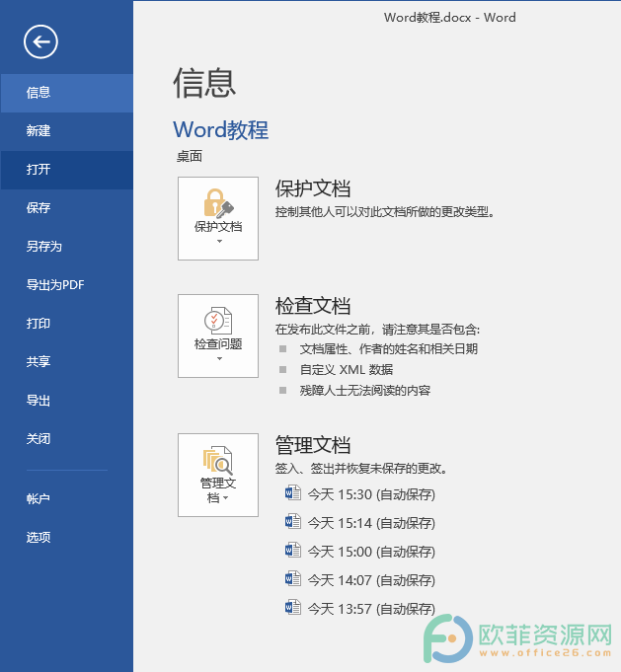Open Word 选项 from the sidebar
Viewport: 621px width, 672px height.
[66, 538]
